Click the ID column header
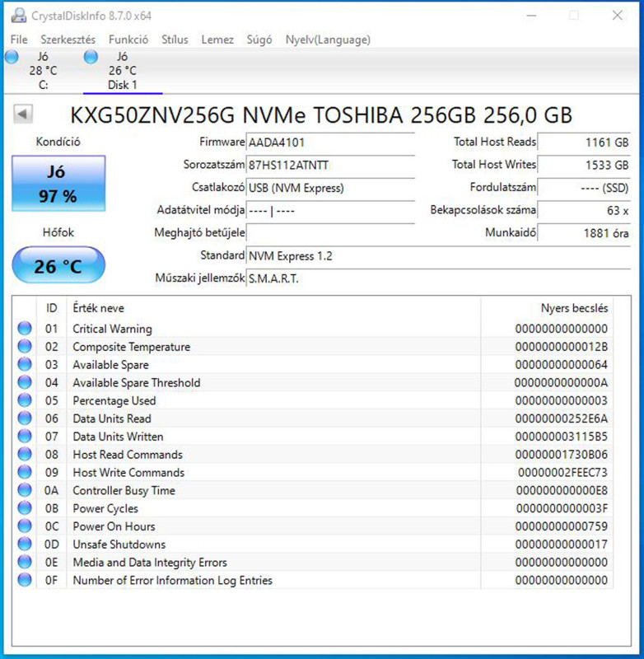644x659 pixels. tap(51, 308)
